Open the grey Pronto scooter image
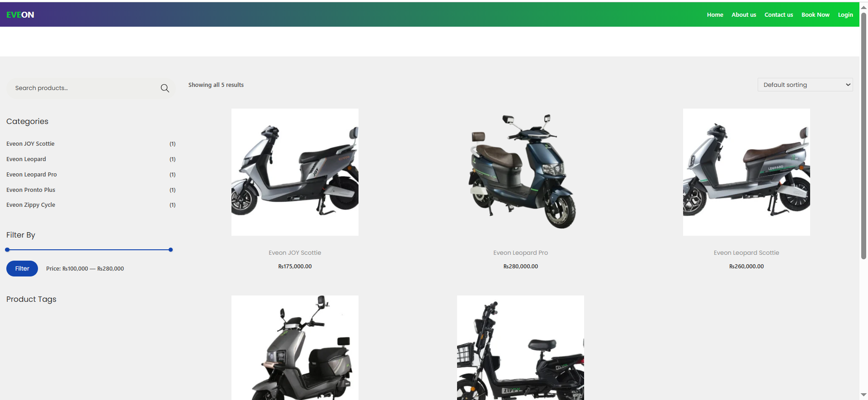 [295, 348]
